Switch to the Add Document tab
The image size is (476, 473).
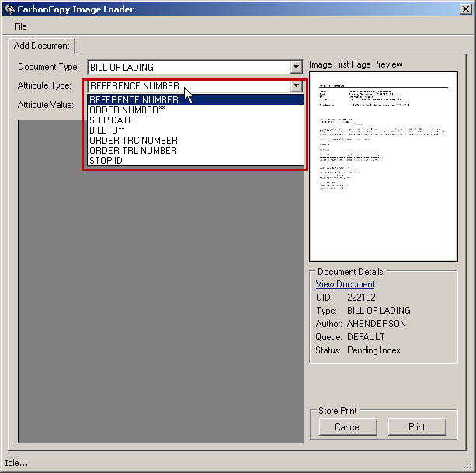(x=42, y=46)
